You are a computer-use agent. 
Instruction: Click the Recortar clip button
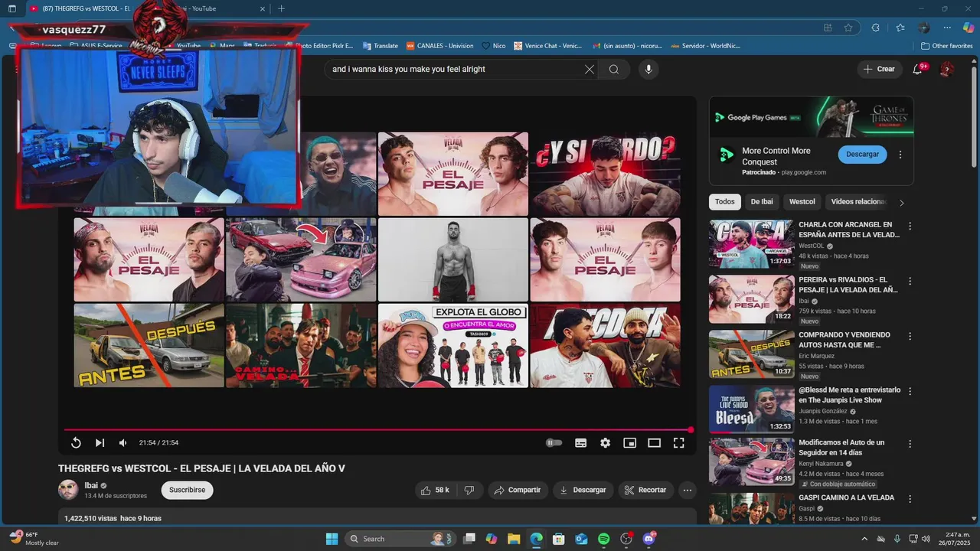(x=646, y=491)
